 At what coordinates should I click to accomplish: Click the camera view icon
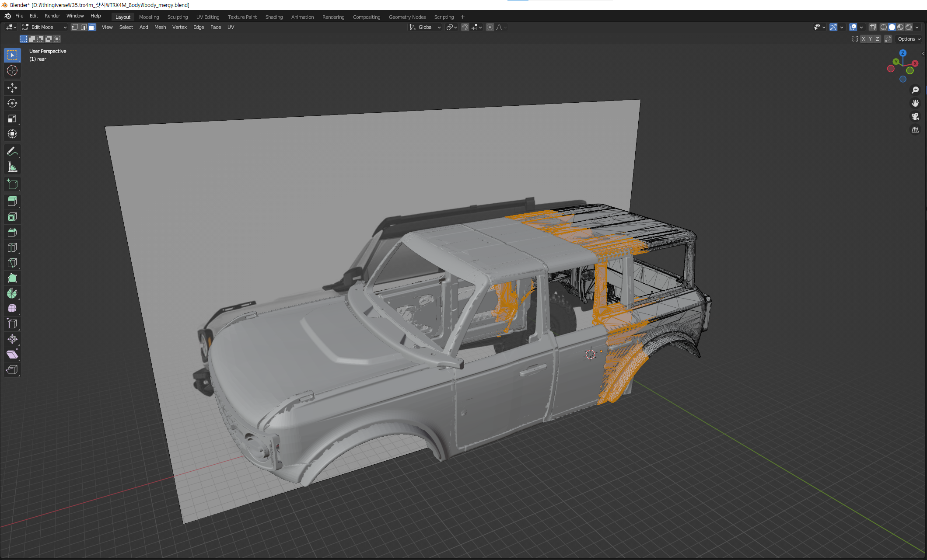tap(915, 116)
